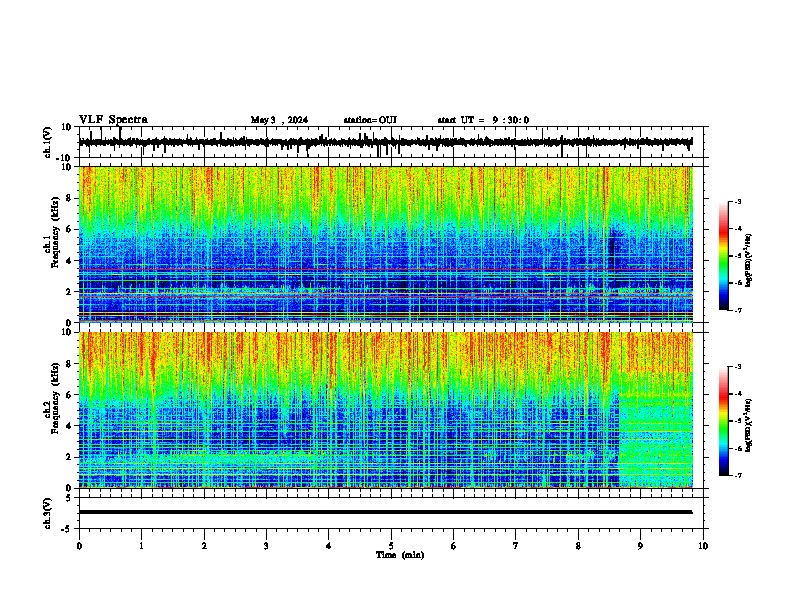The image size is (792, 612).
Task: Click the ch.1 color bar log(PSD) label
Action: pyautogui.click(x=749, y=260)
